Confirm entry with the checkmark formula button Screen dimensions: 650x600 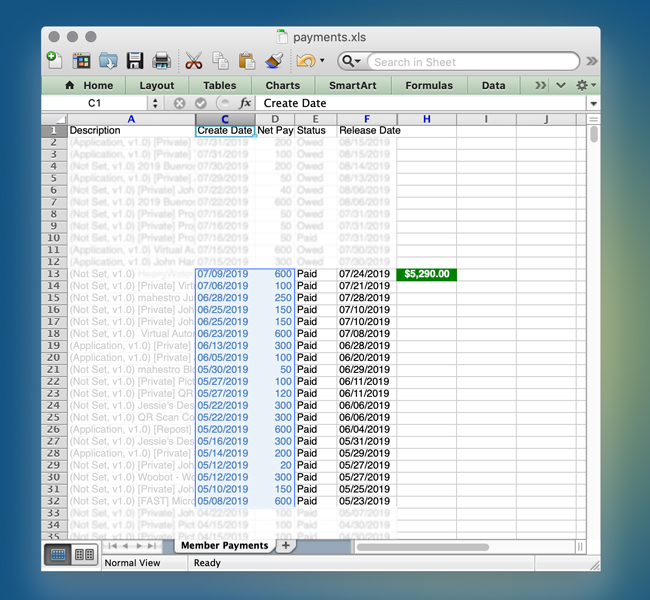coord(201,103)
